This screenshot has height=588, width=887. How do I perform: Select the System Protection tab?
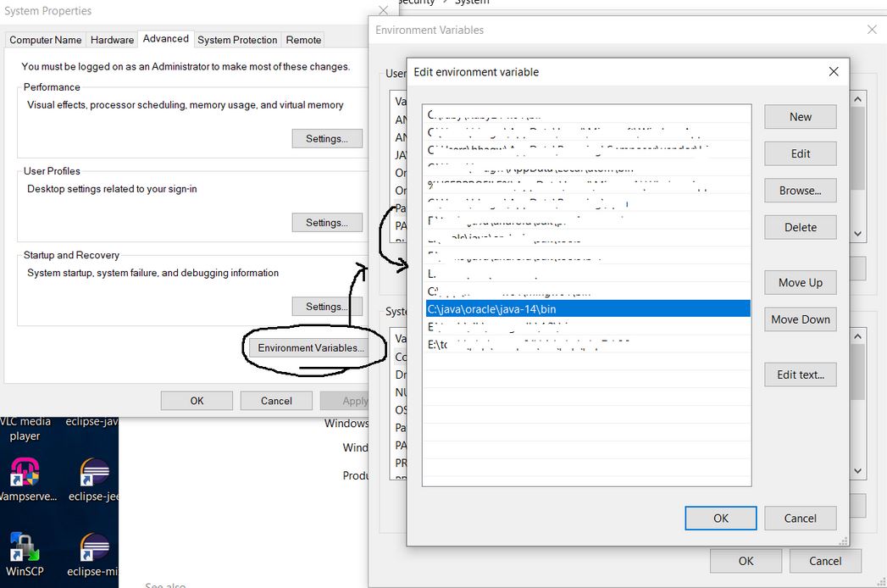[x=237, y=40]
